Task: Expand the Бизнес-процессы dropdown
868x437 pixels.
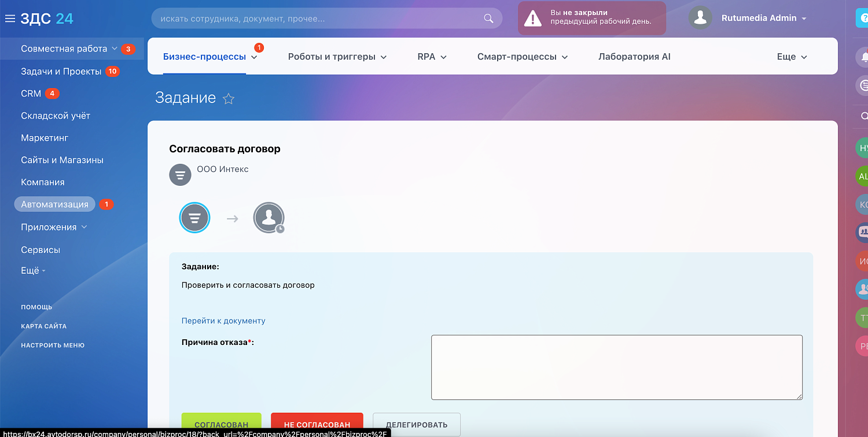Action: [x=209, y=56]
